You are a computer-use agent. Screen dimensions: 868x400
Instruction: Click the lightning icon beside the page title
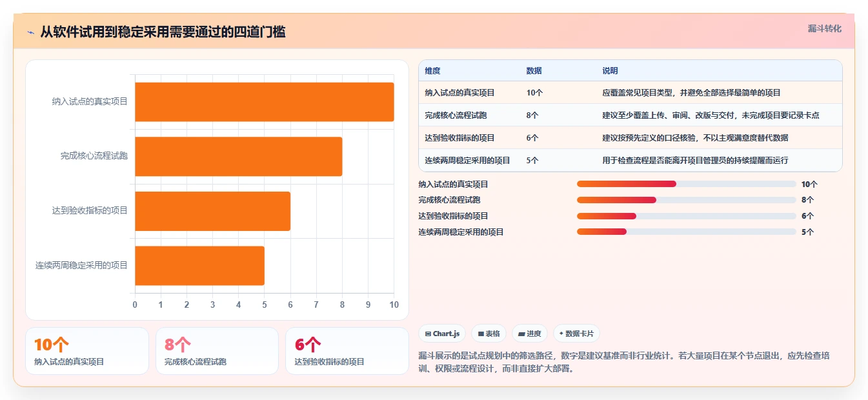point(30,32)
